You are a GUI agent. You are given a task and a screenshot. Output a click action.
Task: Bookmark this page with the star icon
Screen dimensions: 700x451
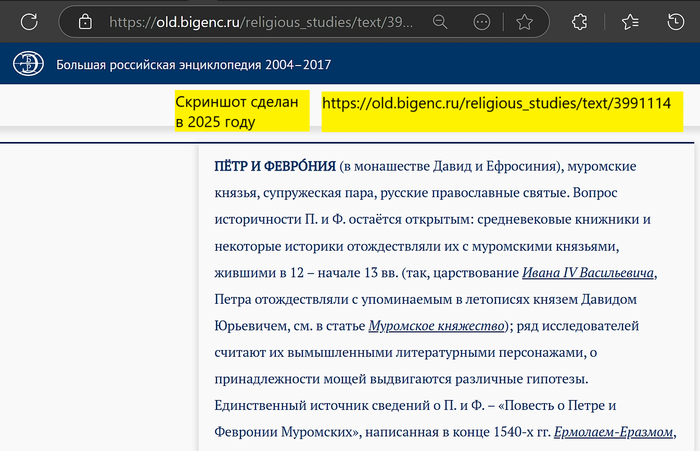click(524, 21)
